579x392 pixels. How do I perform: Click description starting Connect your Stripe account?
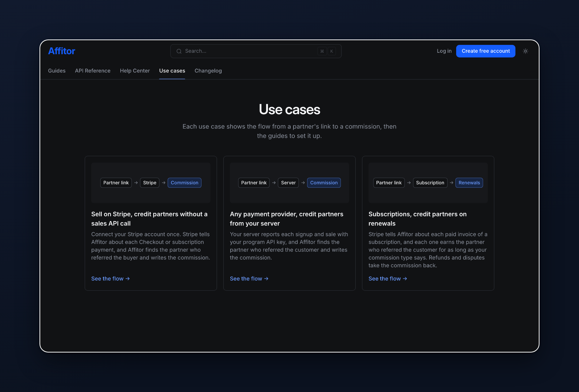click(x=151, y=246)
